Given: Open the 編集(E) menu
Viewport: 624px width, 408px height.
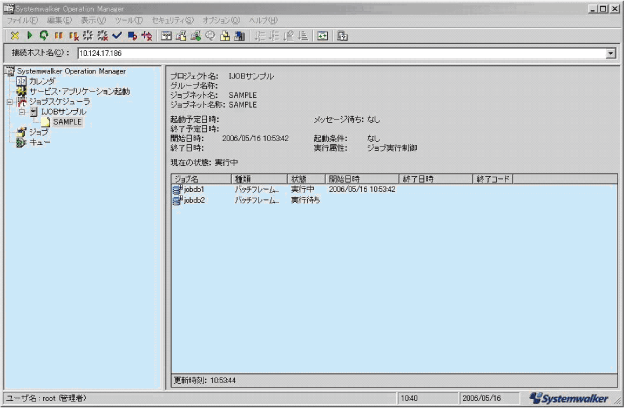Looking at the screenshot, I should [x=60, y=20].
